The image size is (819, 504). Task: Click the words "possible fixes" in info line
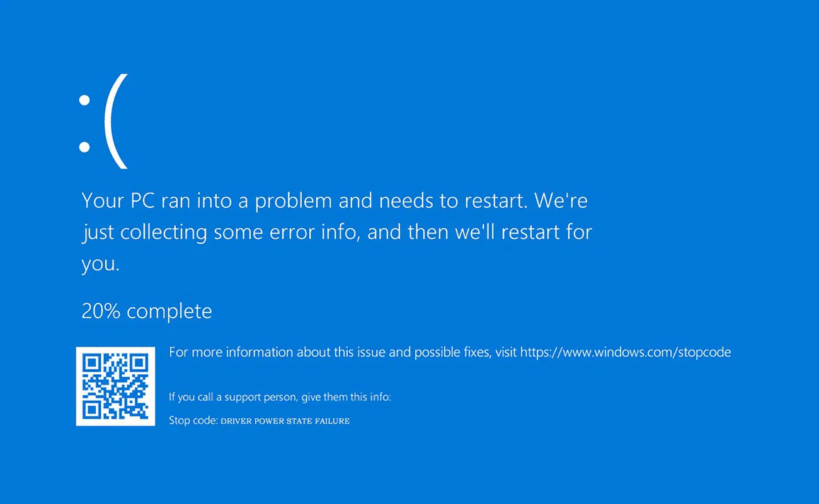tap(451, 352)
